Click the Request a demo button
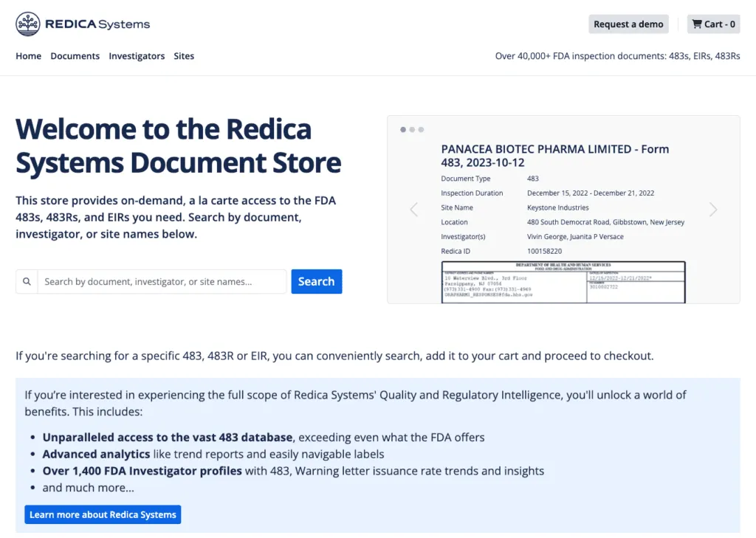756x538 pixels. point(629,24)
